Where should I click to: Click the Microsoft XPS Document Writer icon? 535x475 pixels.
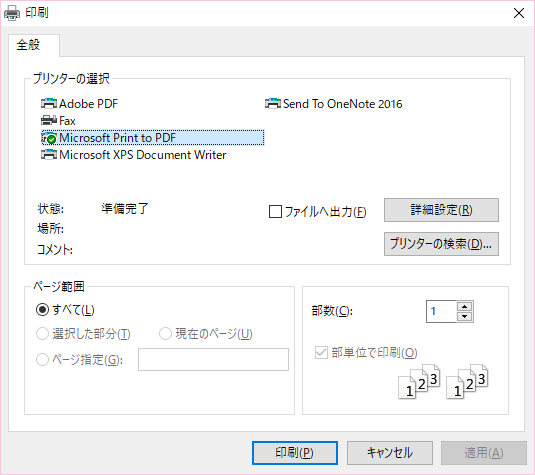click(x=49, y=155)
